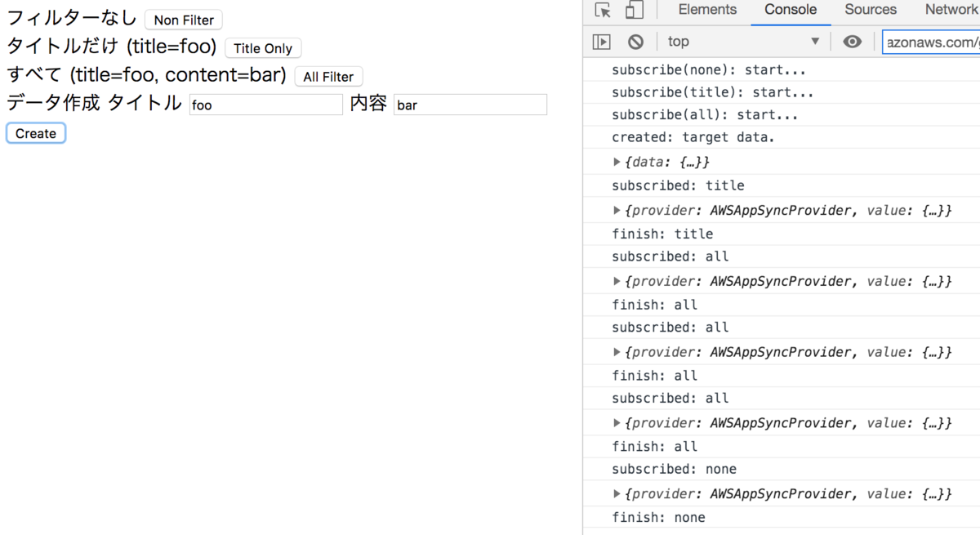Viewport: 980px width, 535px height.
Task: Switch to the Elements tab
Action: [707, 10]
